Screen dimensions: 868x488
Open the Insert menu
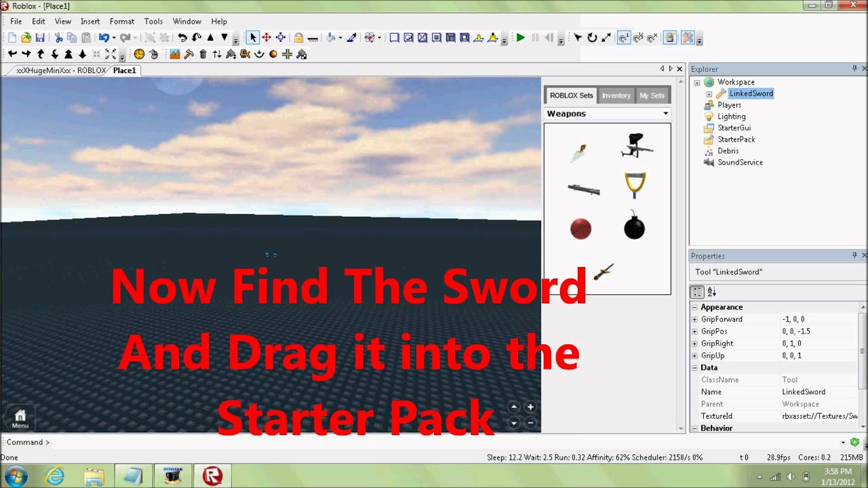point(90,22)
